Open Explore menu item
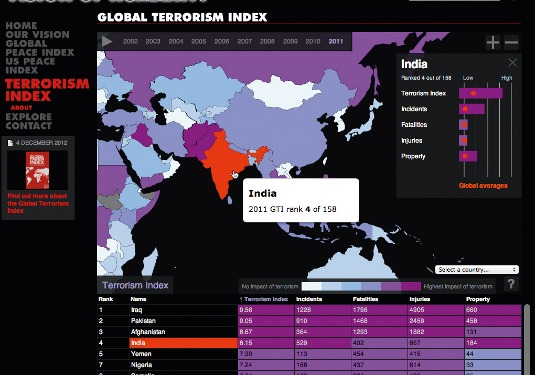The image size is (535, 375). pyautogui.click(x=29, y=117)
